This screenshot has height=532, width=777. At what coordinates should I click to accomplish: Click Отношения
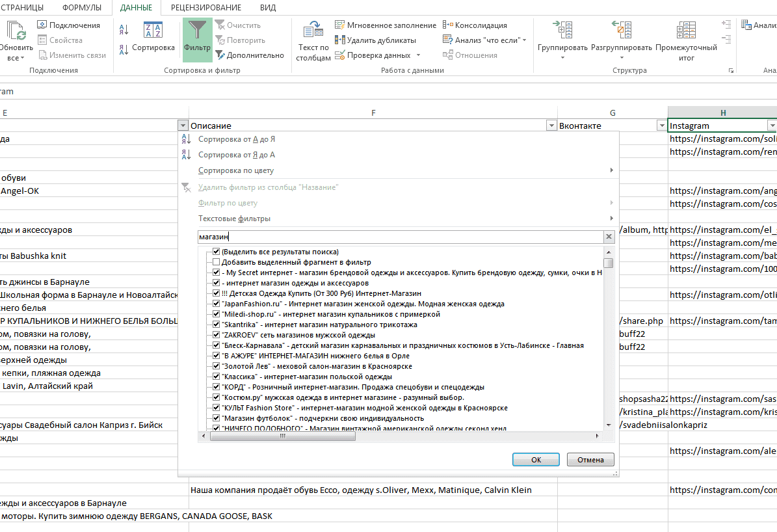[469, 55]
